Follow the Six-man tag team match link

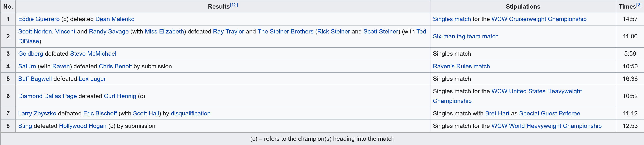(466, 36)
